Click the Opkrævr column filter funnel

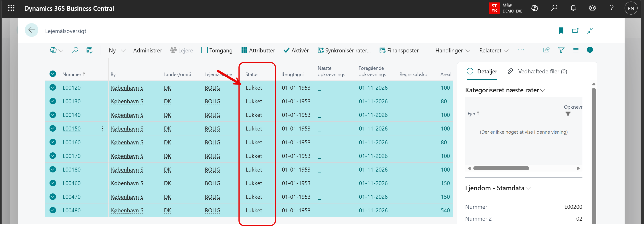[568, 114]
